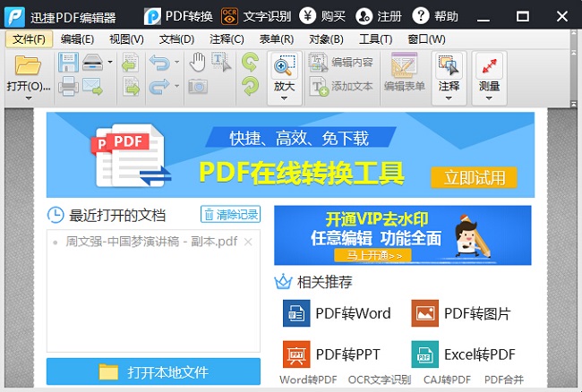Screen dimensions: 582x392
Task: Click the Open folder icon in toolbar
Action: (28, 65)
